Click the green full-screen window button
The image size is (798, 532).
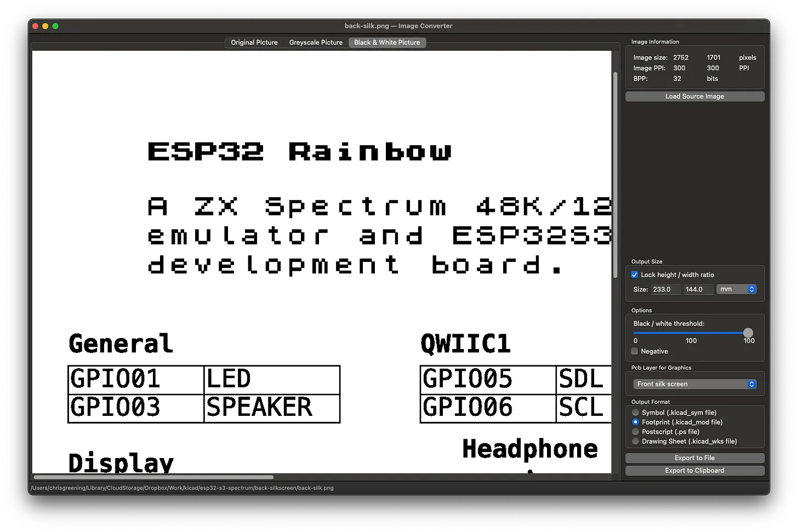point(55,26)
